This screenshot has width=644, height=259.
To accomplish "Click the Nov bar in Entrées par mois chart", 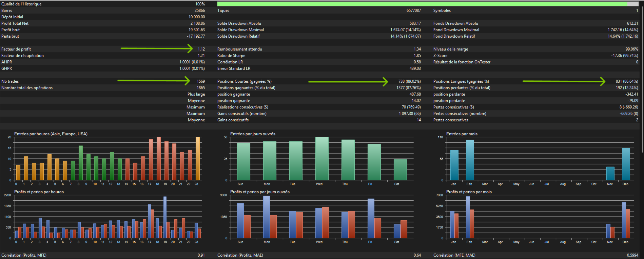I will [610, 173].
